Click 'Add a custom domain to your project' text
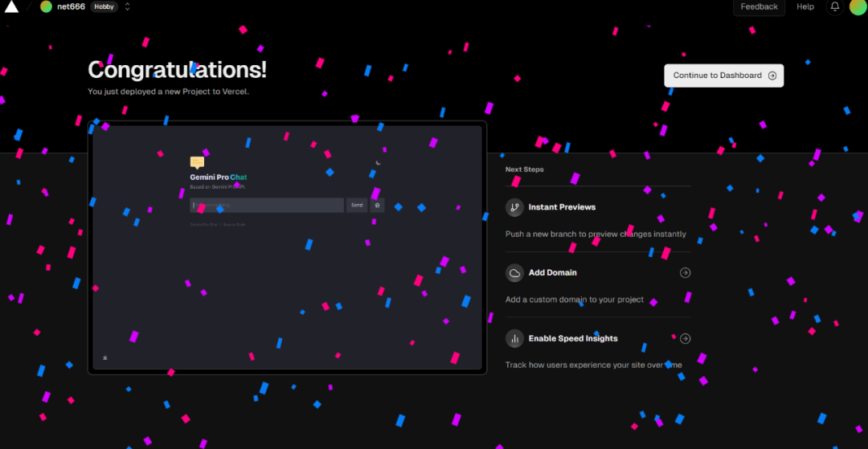The width and height of the screenshot is (868, 449). click(x=575, y=300)
